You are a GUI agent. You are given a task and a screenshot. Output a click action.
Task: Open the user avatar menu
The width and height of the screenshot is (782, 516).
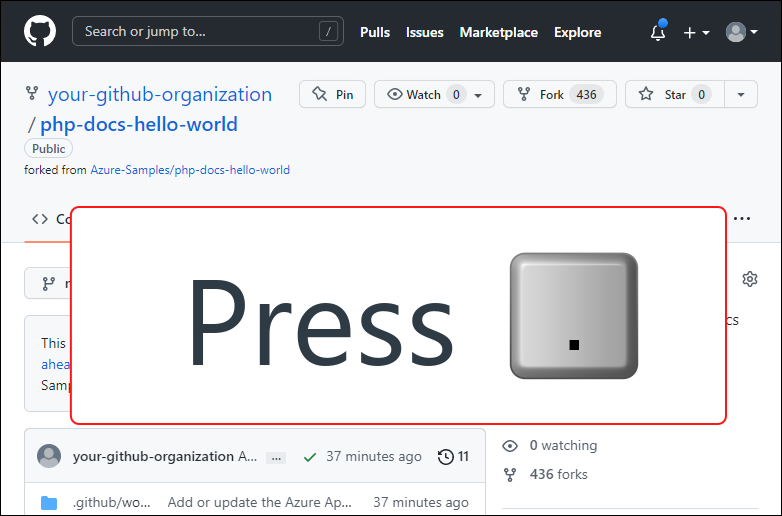742,32
